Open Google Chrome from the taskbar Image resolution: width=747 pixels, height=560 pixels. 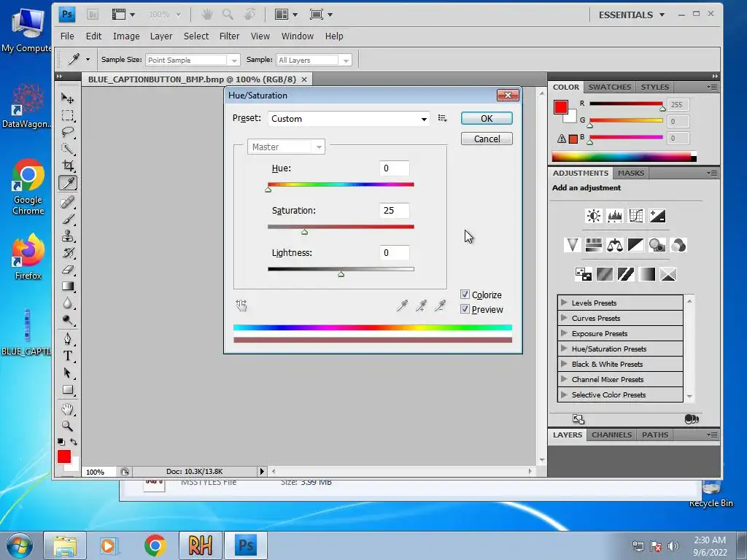click(155, 545)
